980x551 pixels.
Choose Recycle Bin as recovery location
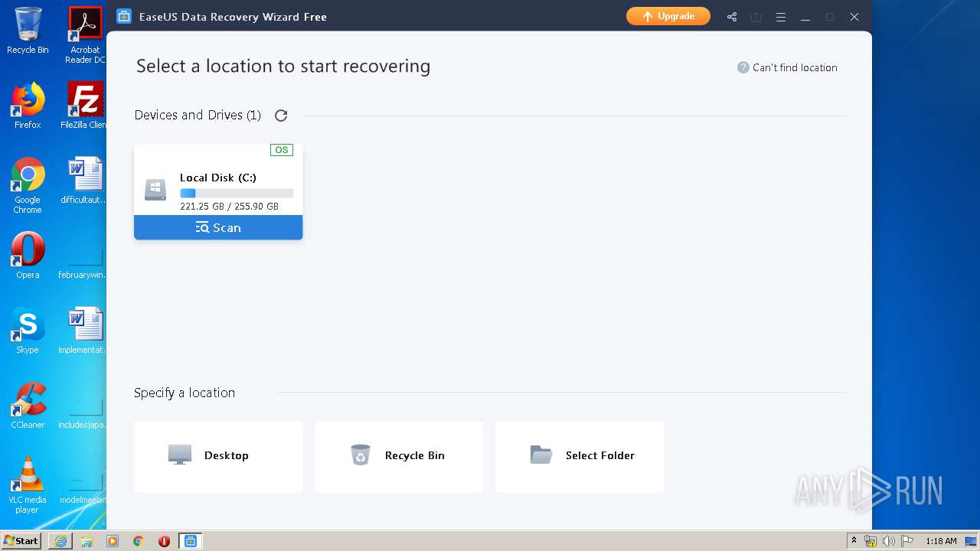coord(399,456)
